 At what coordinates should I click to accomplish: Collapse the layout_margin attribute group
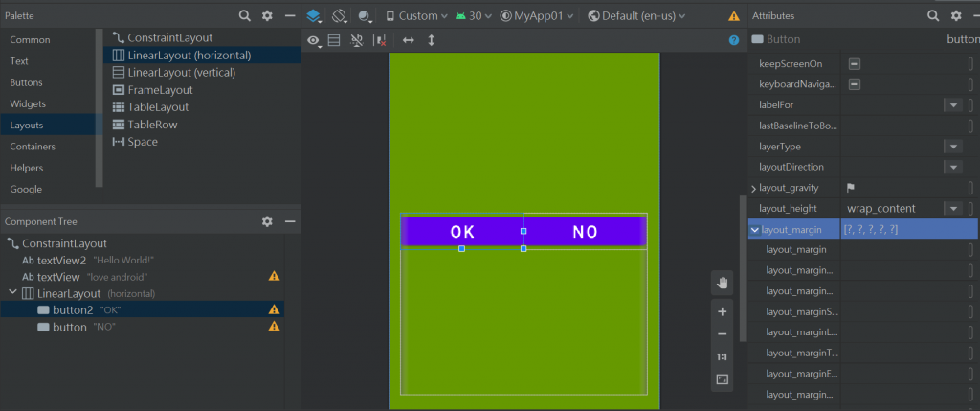click(755, 230)
